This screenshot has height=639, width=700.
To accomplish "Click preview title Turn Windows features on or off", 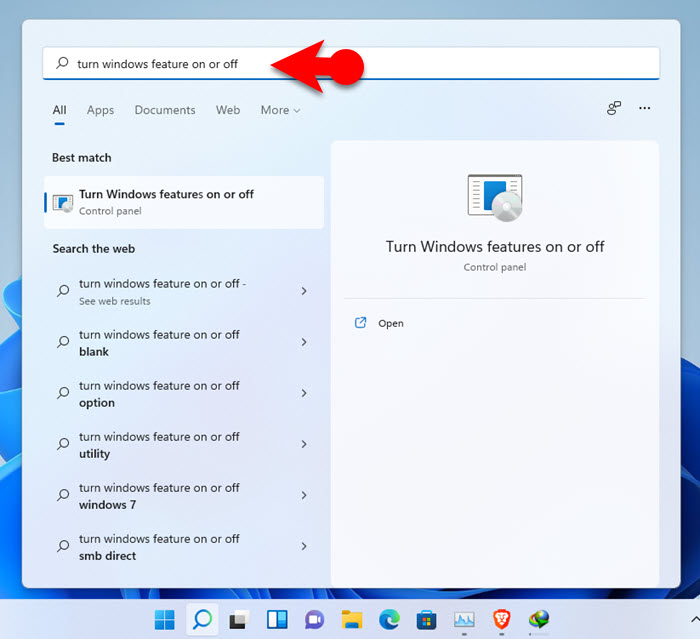I will pyautogui.click(x=495, y=246).
